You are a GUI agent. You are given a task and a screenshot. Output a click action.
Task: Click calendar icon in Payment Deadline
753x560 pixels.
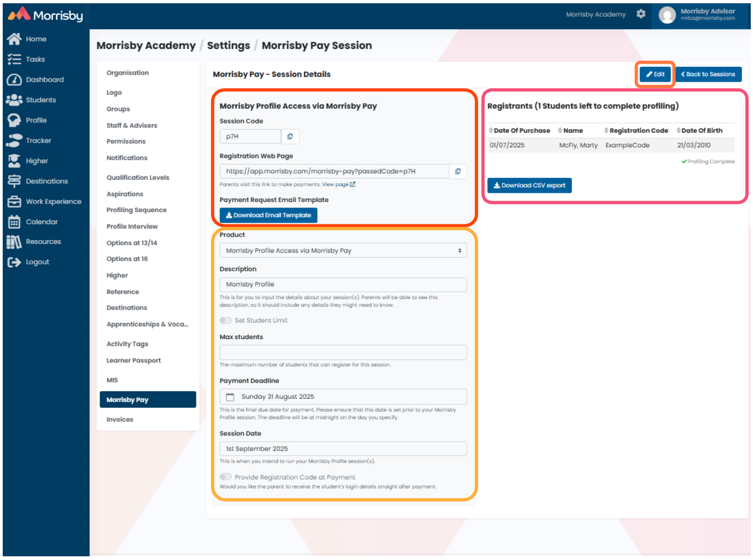click(x=230, y=397)
